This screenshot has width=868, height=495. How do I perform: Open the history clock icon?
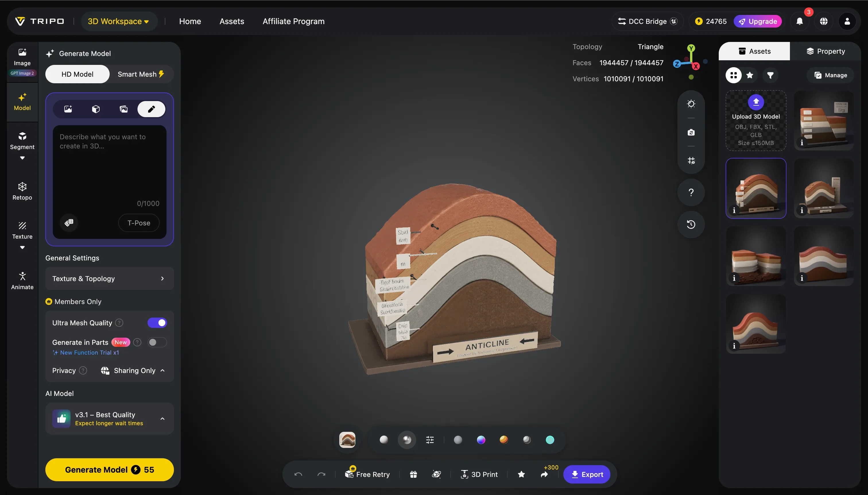[691, 224]
